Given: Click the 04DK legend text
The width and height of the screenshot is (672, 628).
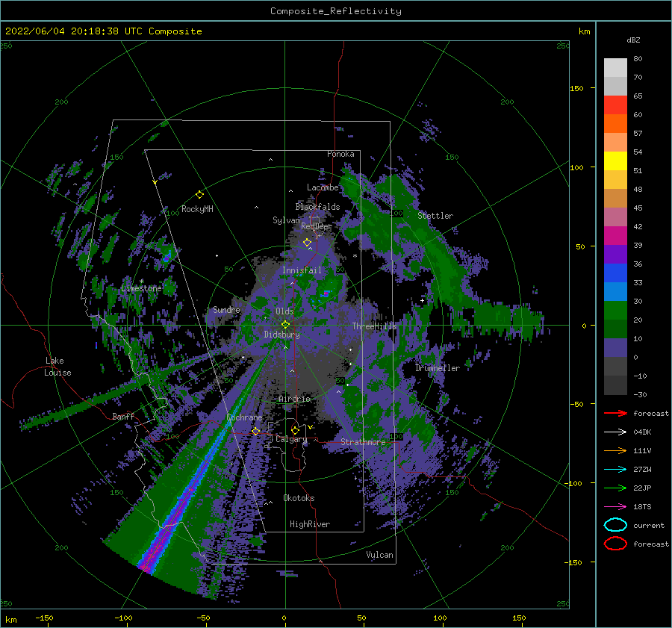Looking at the screenshot, I should [642, 432].
